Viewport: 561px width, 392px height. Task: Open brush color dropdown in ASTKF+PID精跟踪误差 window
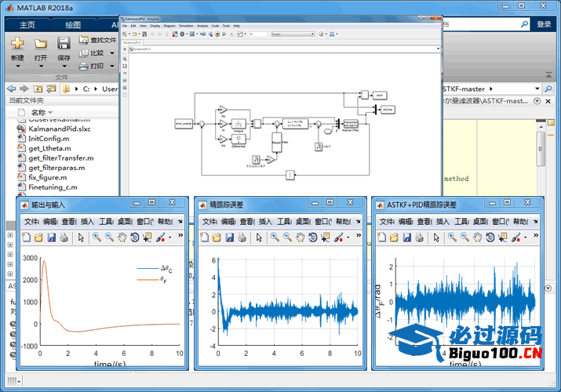(525, 238)
